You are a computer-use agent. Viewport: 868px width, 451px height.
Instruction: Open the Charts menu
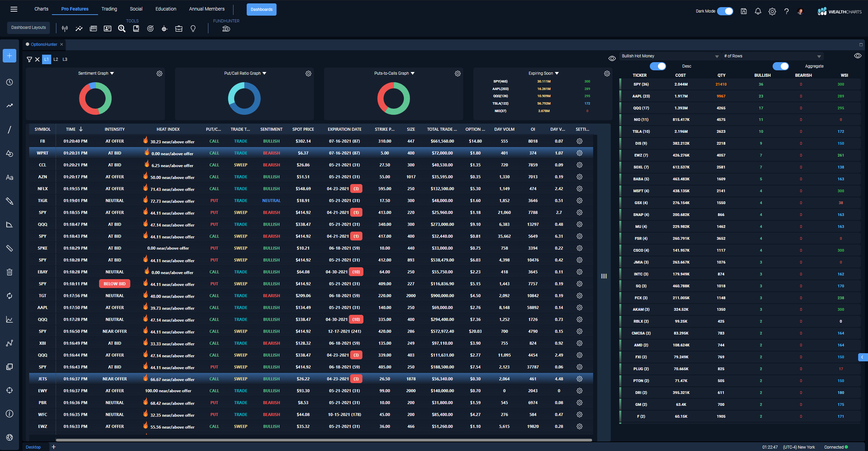pyautogui.click(x=41, y=9)
